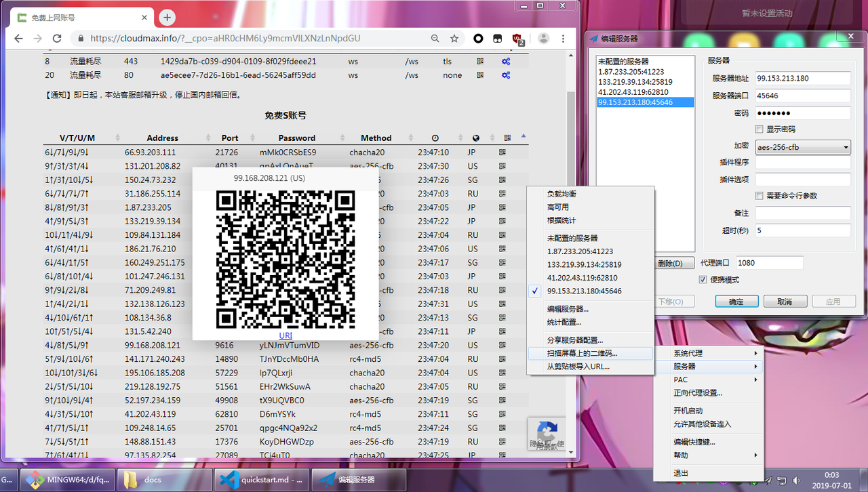The height and width of the screenshot is (492, 868).
Task: Open the encryption dropdown showing aes-256-cfb
Action: (803, 147)
